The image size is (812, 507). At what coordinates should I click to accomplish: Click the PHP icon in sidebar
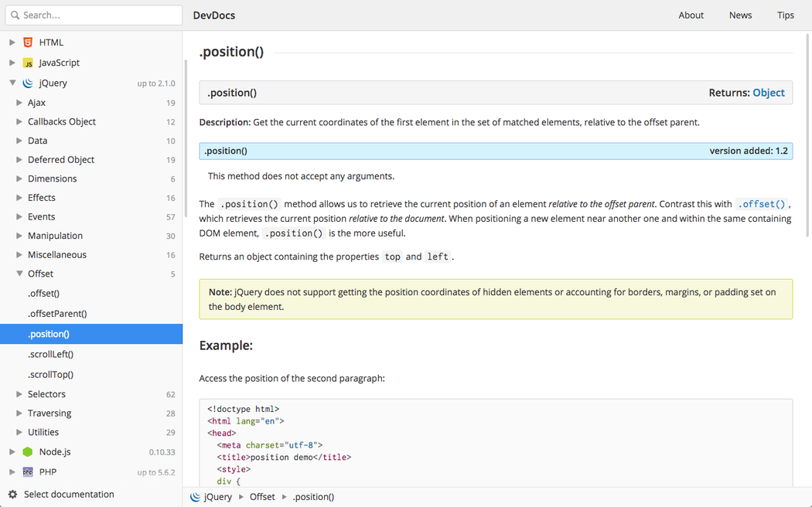pyautogui.click(x=28, y=472)
